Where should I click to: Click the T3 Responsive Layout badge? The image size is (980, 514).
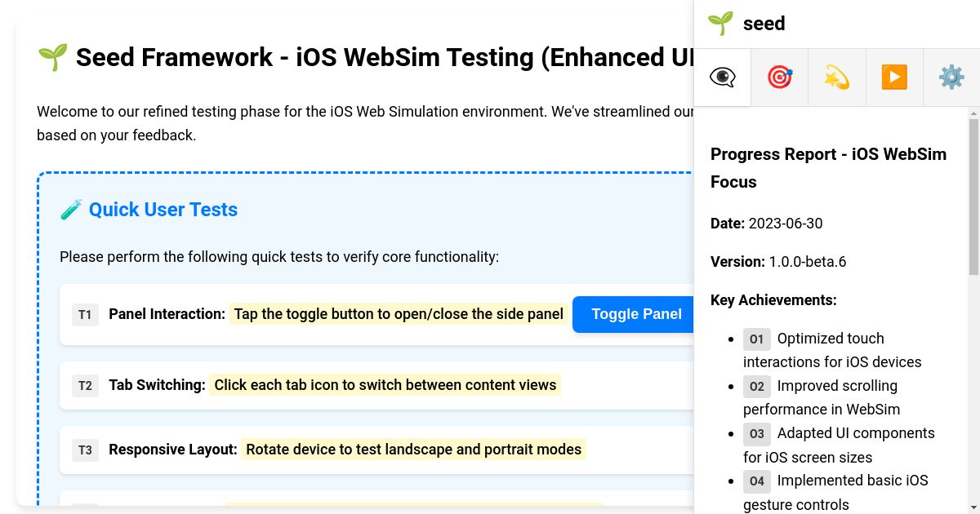(x=85, y=450)
